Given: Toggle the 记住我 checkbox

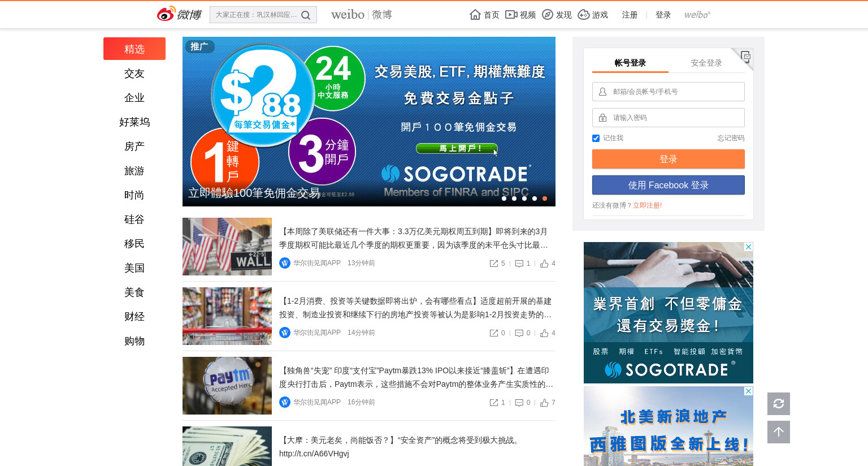Looking at the screenshot, I should (x=596, y=138).
